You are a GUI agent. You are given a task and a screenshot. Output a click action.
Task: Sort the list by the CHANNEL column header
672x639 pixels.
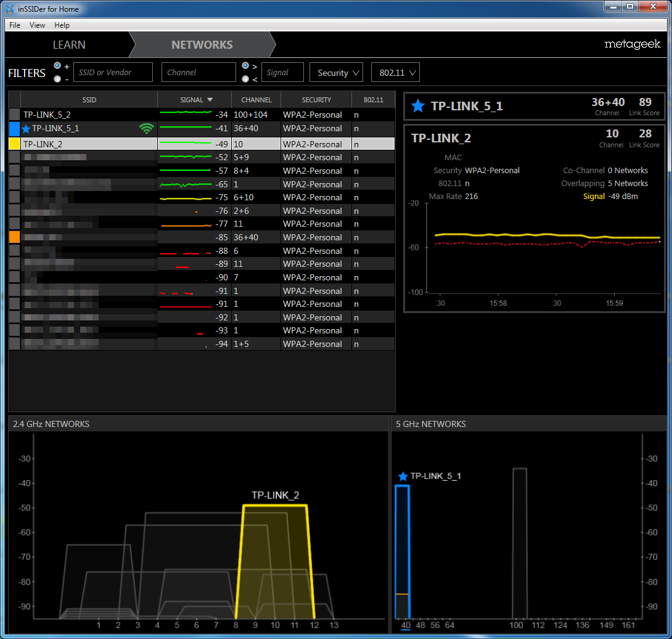pyautogui.click(x=256, y=100)
